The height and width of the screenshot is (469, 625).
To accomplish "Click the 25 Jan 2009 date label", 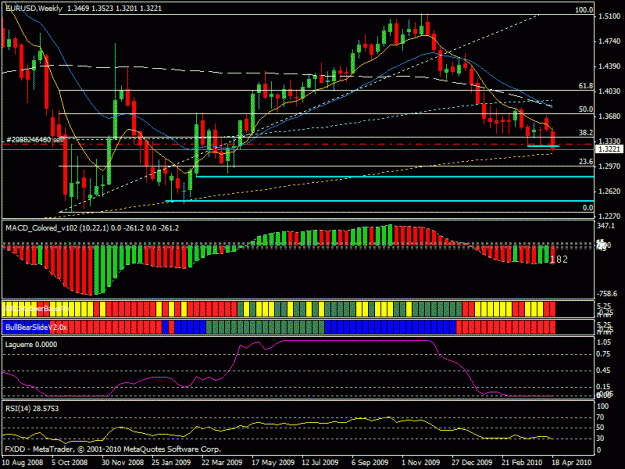I will (171, 463).
